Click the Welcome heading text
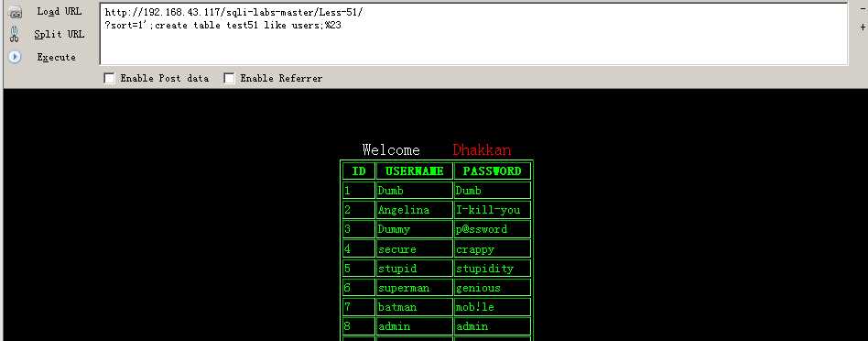Screen dimensions: 868x341 pos(391,149)
